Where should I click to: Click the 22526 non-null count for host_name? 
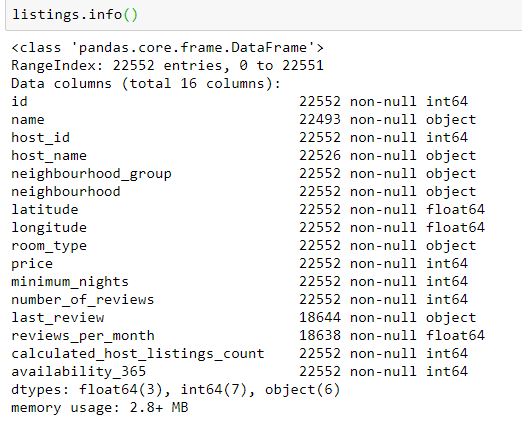(320, 156)
